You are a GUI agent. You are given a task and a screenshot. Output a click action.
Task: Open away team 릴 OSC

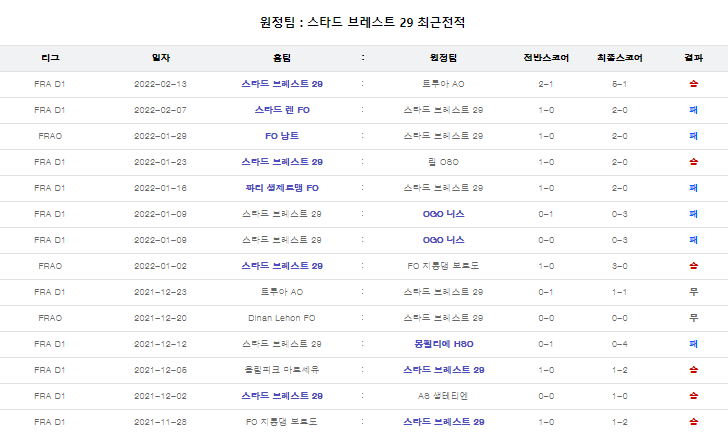443,162
